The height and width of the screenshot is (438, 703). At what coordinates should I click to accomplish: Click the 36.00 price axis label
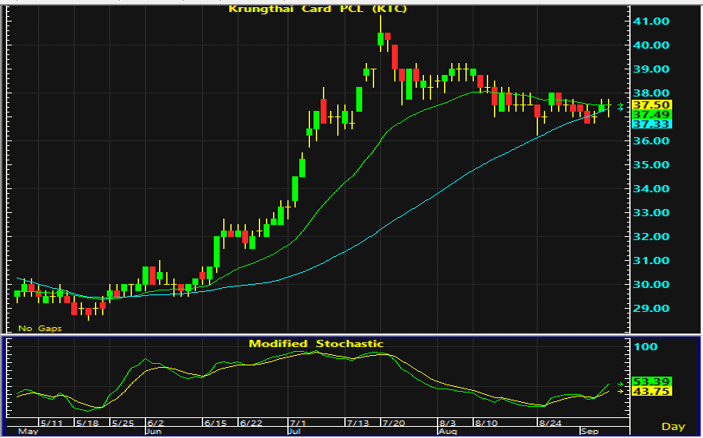pos(651,141)
